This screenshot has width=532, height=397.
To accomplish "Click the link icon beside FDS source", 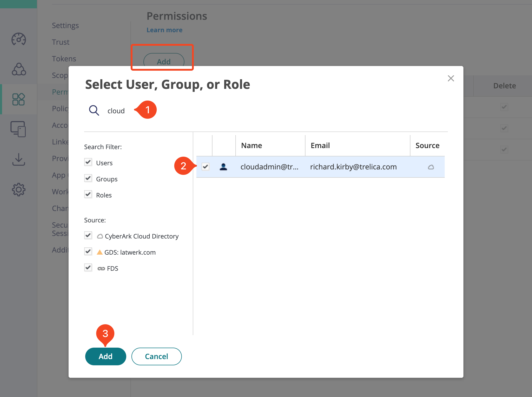I will click(101, 268).
